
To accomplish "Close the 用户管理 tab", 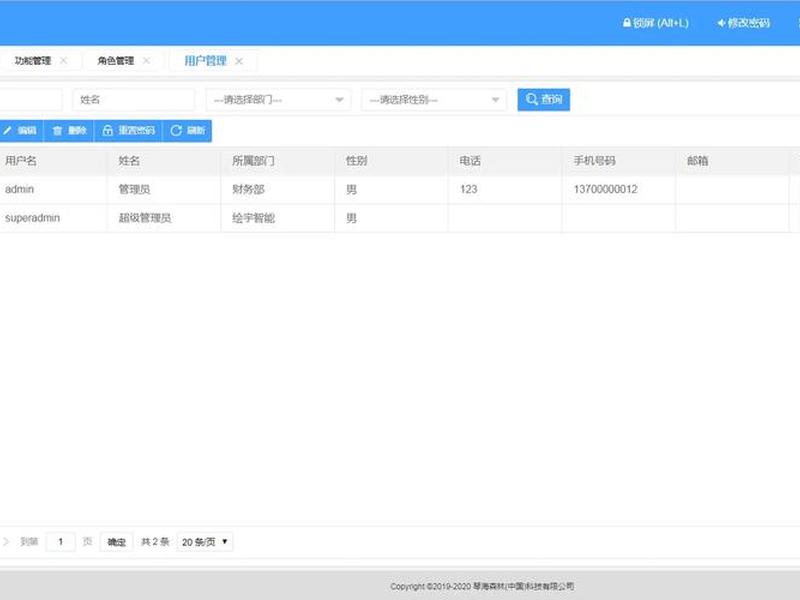I will point(239,61).
